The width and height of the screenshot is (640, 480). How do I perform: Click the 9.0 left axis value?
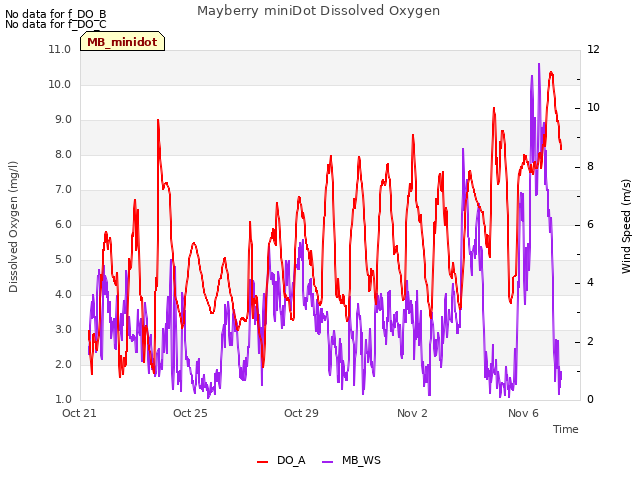coord(63,120)
